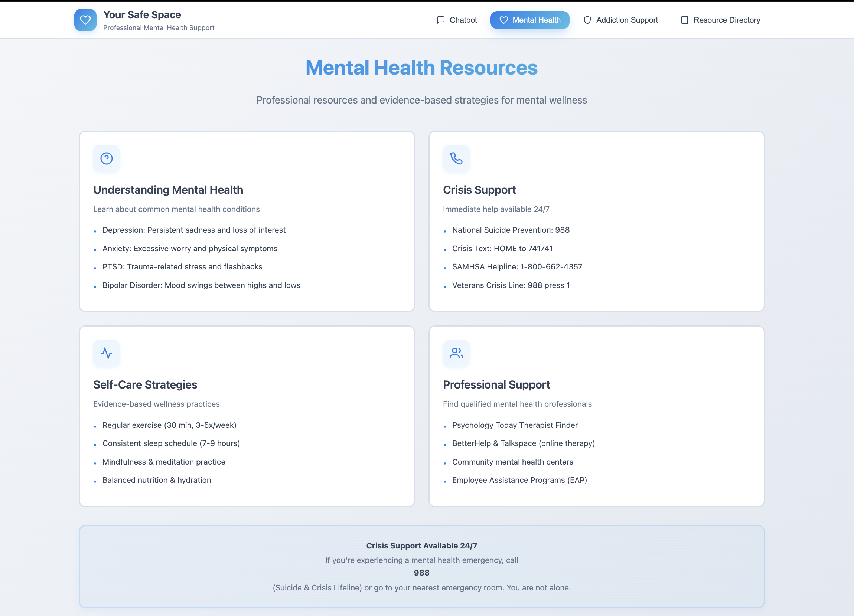Click the people icon above Professional Support
The image size is (854, 616).
click(456, 353)
